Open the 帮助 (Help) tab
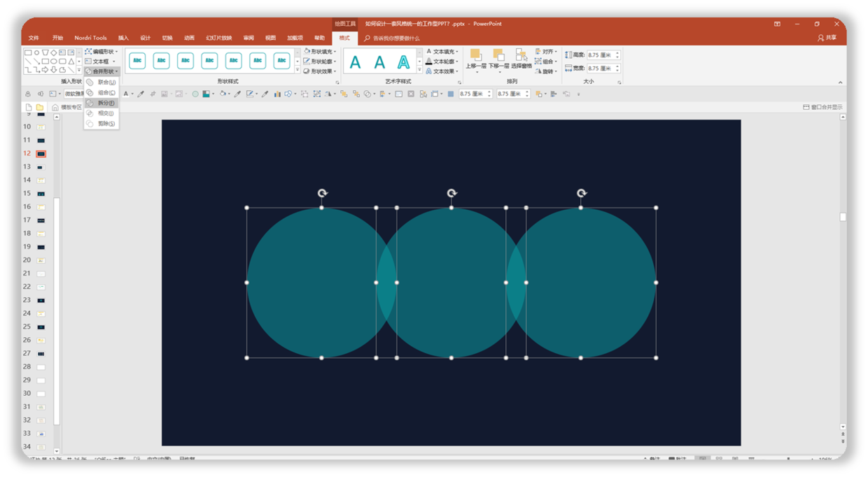 319,38
